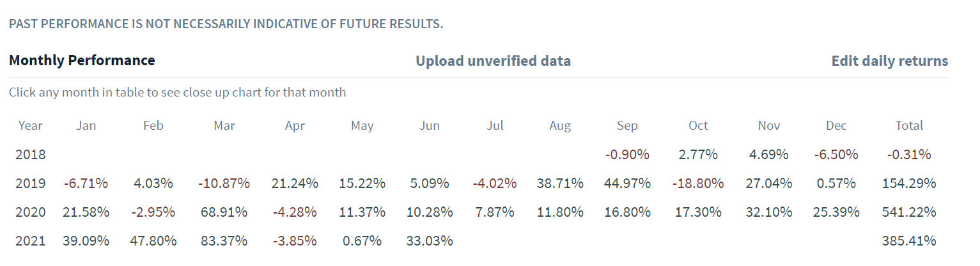Screen dimensions: 980x266
Task: Select June 2021 return 33.03%
Action: (430, 241)
